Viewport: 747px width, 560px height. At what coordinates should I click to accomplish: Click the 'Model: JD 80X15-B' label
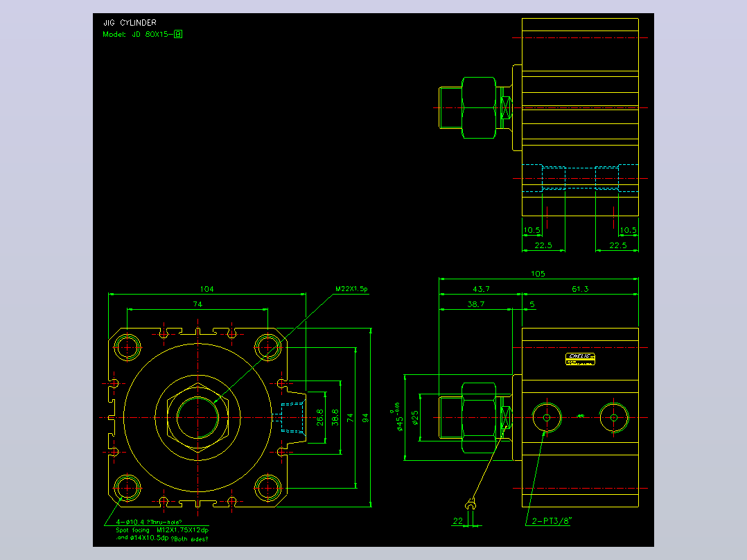pos(143,35)
